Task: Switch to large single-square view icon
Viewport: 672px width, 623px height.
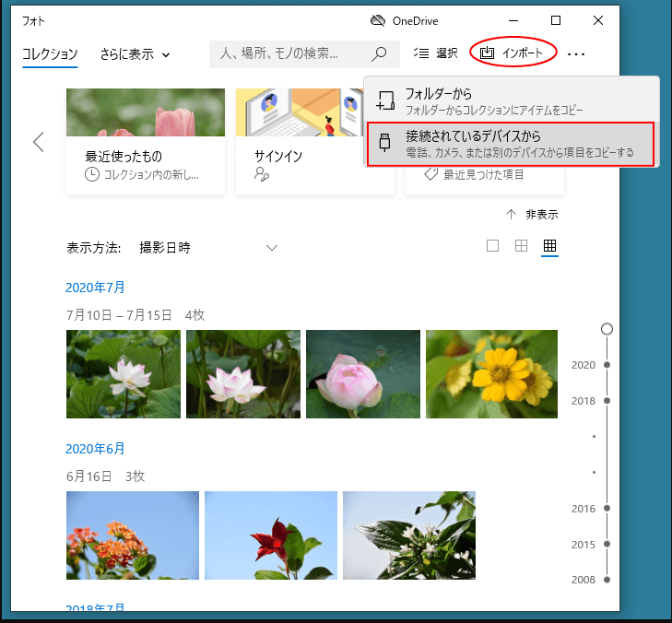Action: (x=492, y=246)
